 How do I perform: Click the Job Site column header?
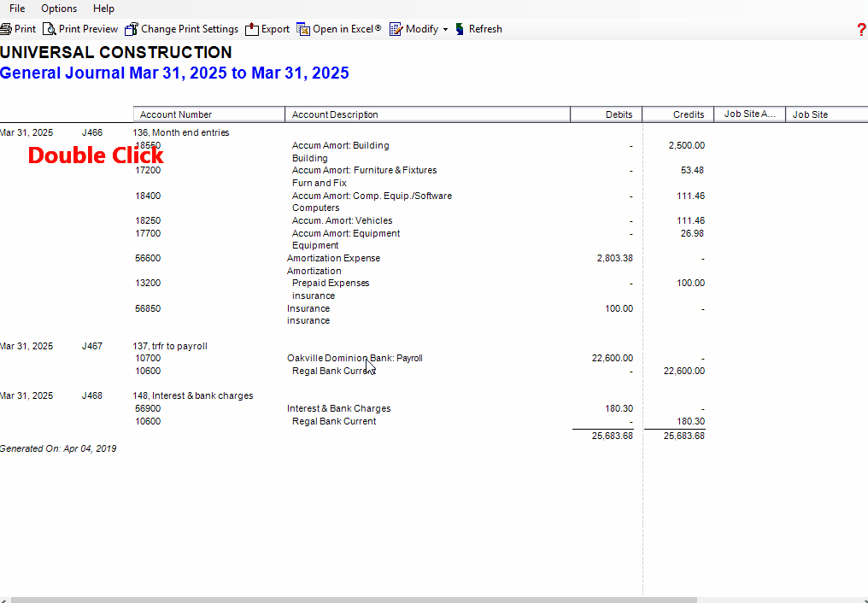pyautogui.click(x=827, y=114)
